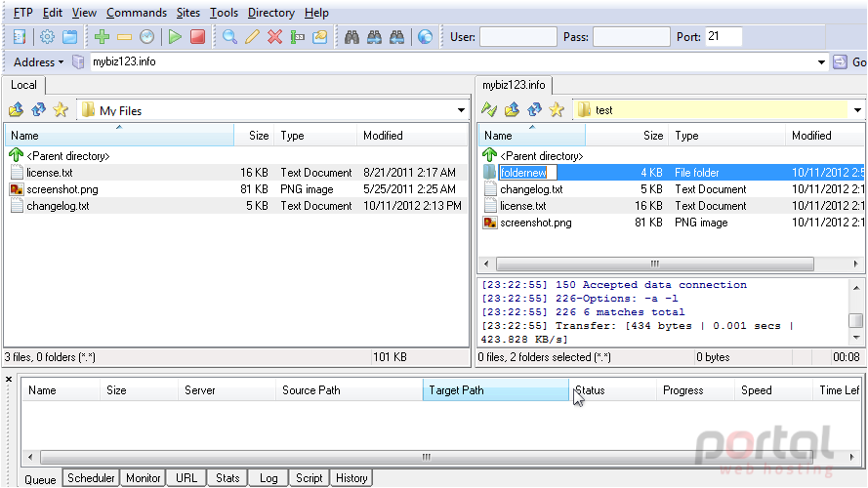Click the log pane vertical scrollbar thumb

(x=856, y=320)
